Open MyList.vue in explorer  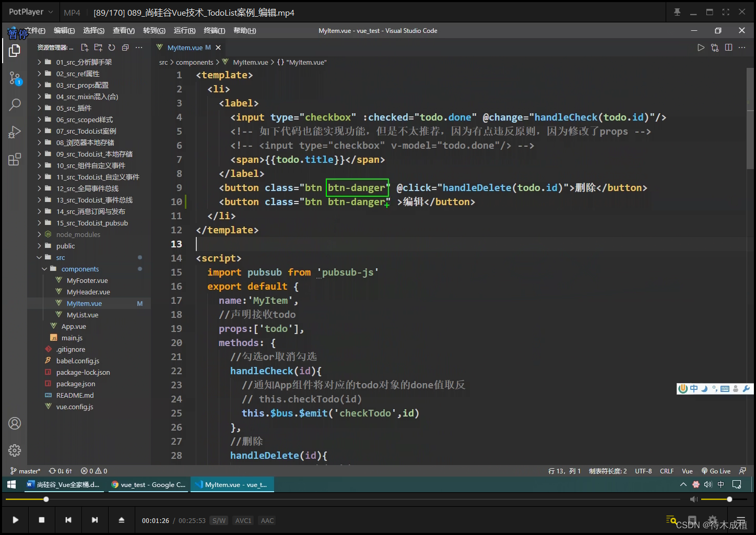[82, 315]
